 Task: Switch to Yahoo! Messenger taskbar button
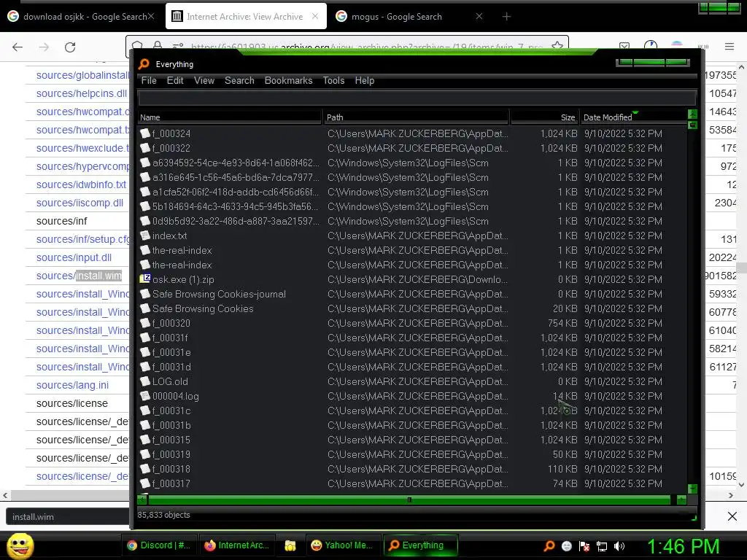(x=341, y=545)
